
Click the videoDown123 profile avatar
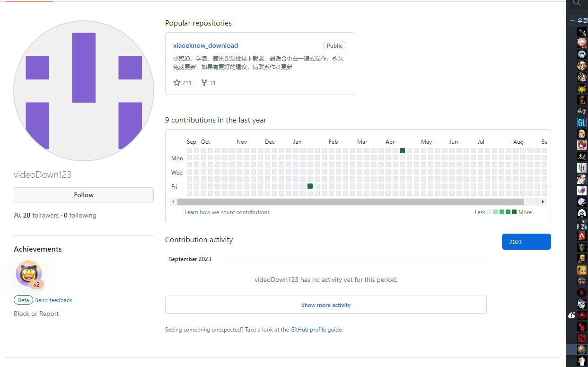coord(84,91)
